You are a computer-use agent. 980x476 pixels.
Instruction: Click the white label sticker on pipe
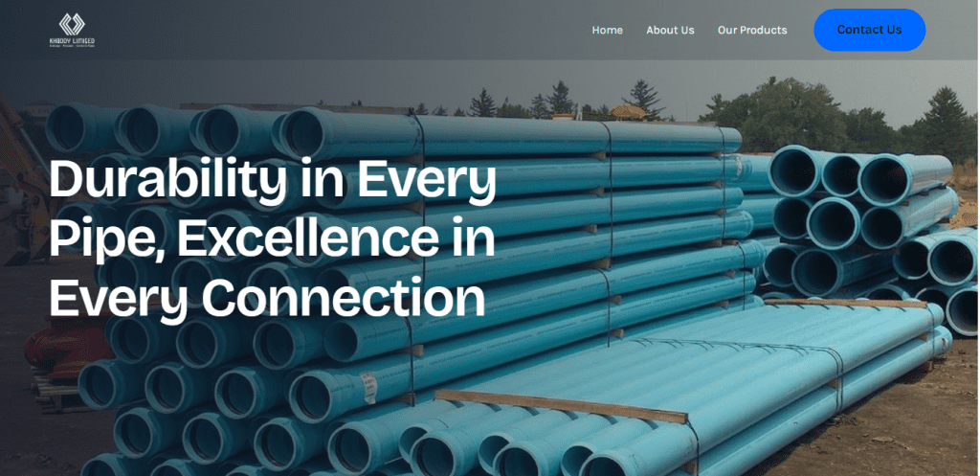tap(367, 388)
